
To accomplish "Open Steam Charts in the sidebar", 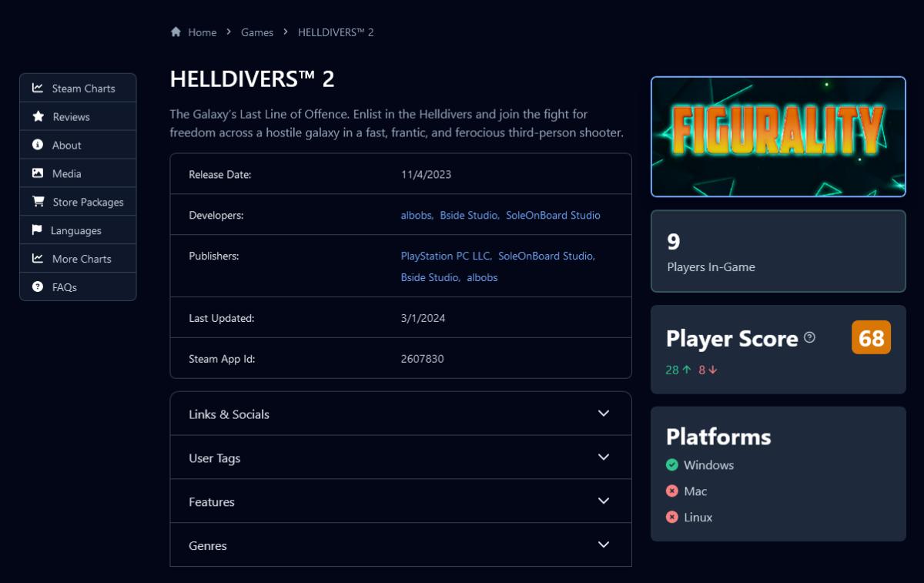I will click(78, 88).
